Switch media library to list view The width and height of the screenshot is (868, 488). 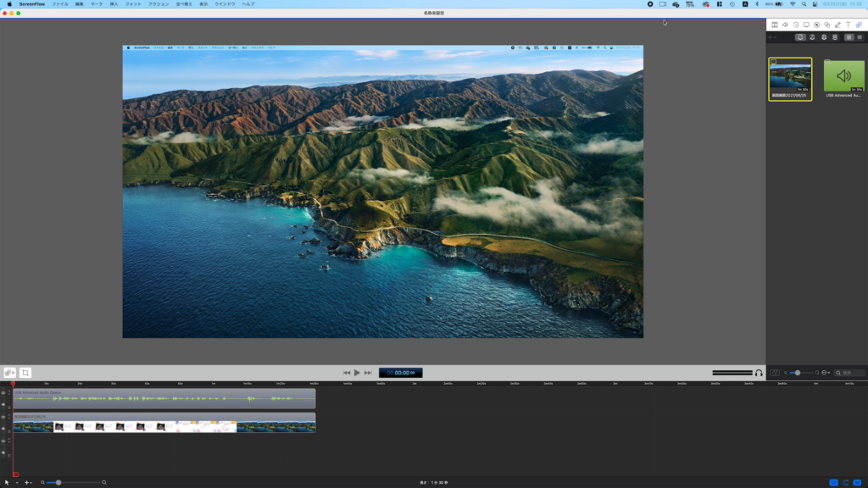tap(860, 37)
